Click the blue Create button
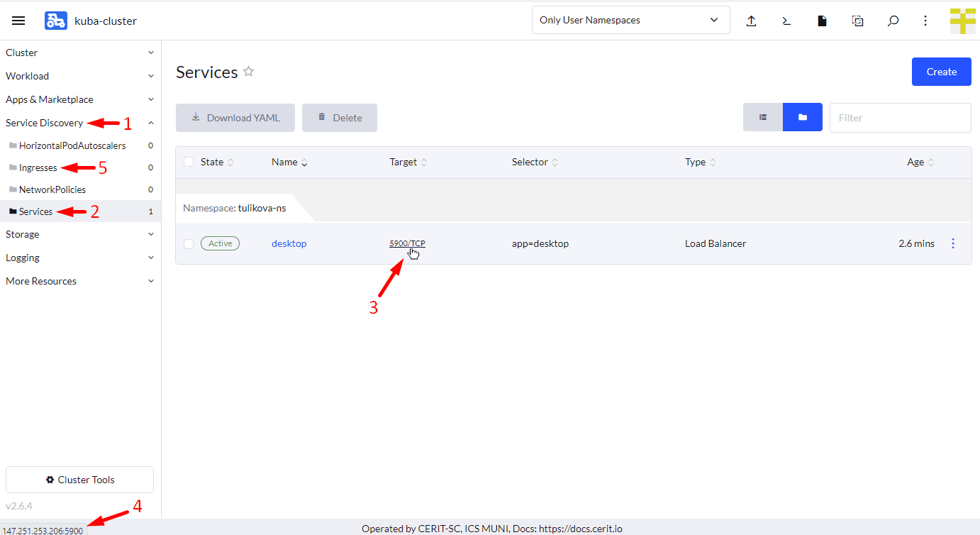Viewport: 980px width, 535px height. click(x=941, y=72)
